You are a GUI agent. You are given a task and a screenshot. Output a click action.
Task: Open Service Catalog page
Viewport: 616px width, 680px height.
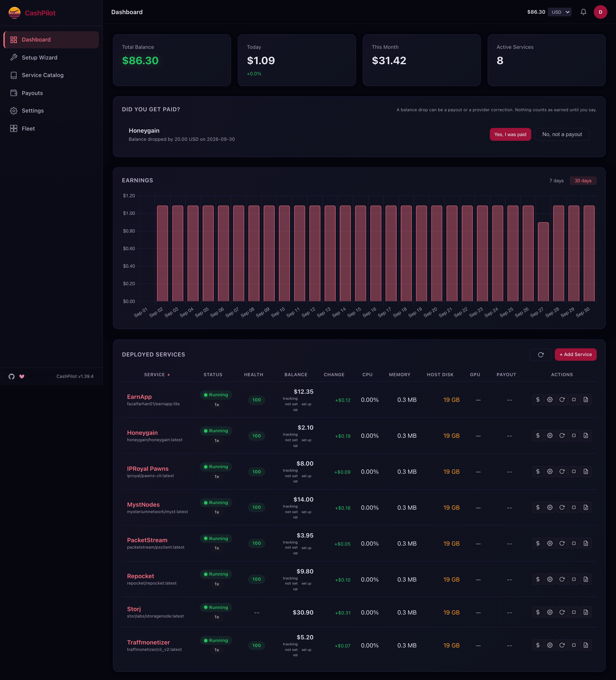51,75
